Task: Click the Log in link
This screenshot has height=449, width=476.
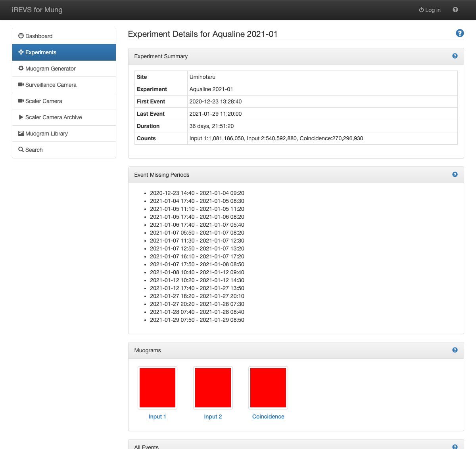Action: [430, 10]
